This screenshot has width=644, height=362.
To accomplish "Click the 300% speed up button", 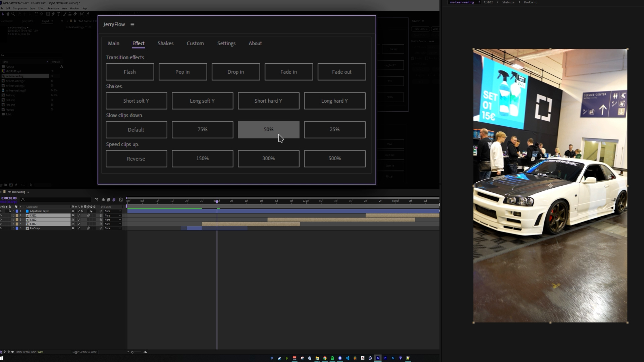I will coord(268,159).
